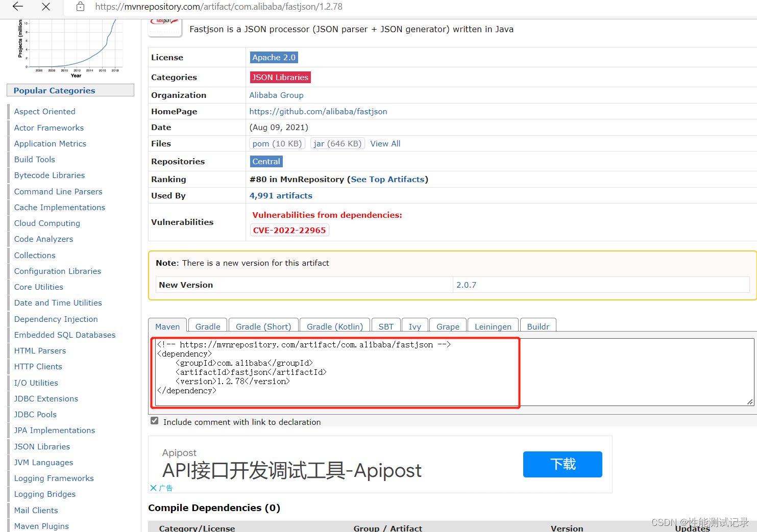Open Application Metrics category

[x=50, y=144]
